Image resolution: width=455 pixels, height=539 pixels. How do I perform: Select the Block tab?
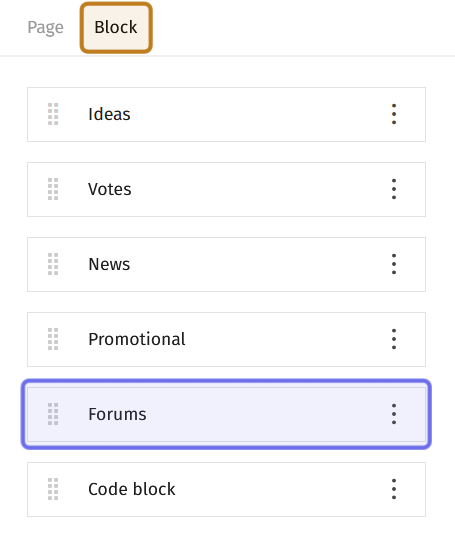pyautogui.click(x=116, y=28)
